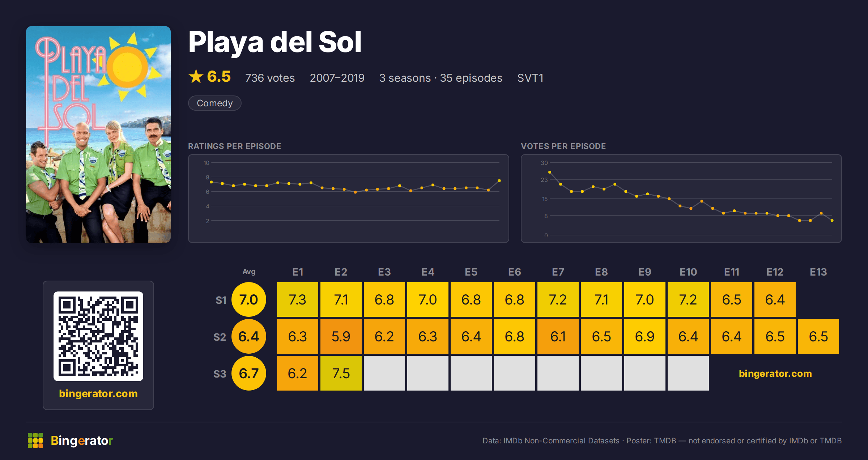Click the last point on ratings chart

(x=499, y=180)
